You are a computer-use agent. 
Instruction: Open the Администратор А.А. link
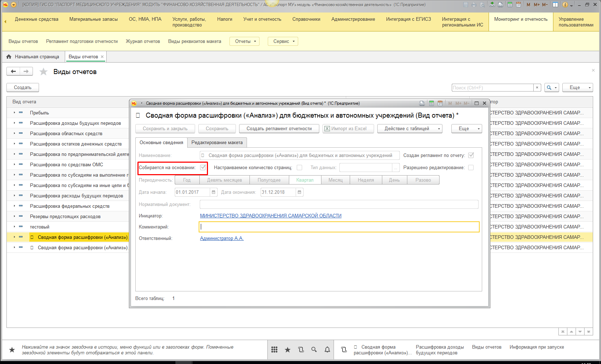point(222,238)
